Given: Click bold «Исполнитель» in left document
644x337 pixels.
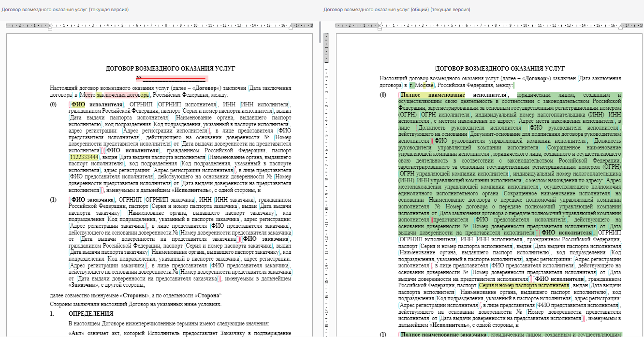Looking at the screenshot, I should point(192,190).
